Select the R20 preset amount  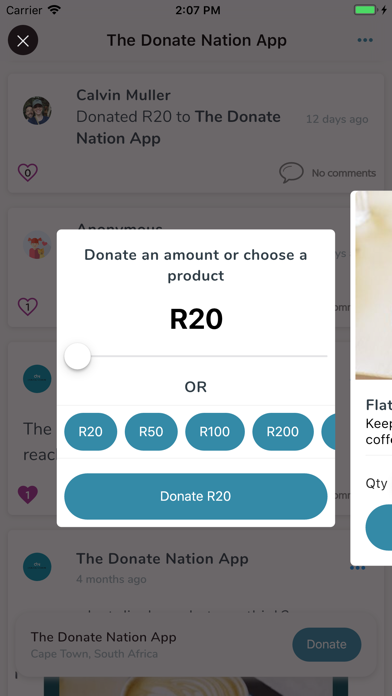pos(91,432)
